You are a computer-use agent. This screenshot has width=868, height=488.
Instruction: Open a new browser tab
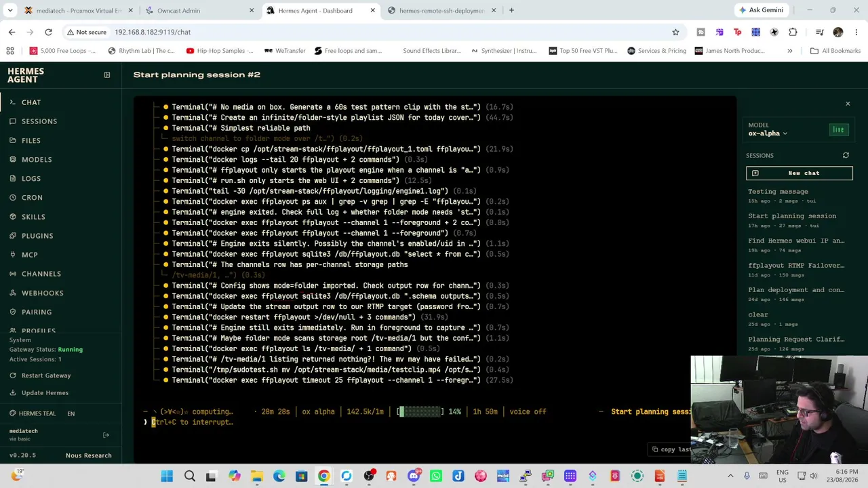(511, 11)
